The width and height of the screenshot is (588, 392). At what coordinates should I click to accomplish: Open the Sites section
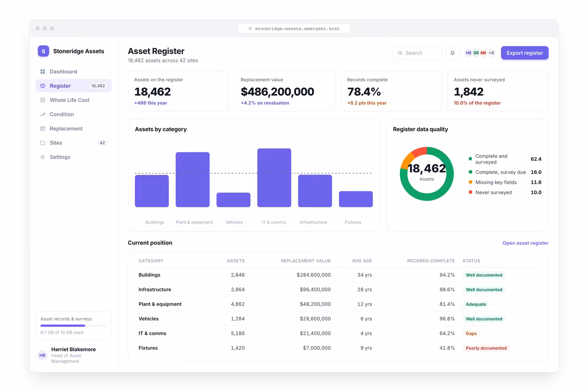click(73, 143)
